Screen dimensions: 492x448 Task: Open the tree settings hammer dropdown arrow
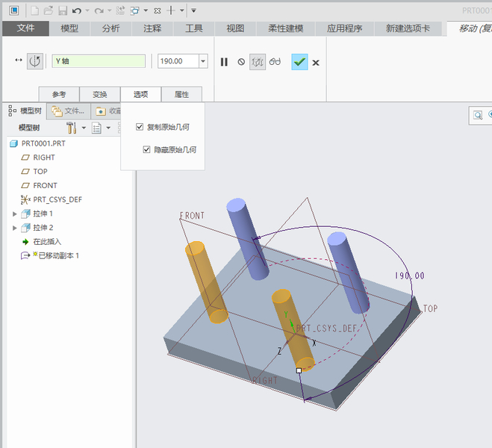point(84,128)
